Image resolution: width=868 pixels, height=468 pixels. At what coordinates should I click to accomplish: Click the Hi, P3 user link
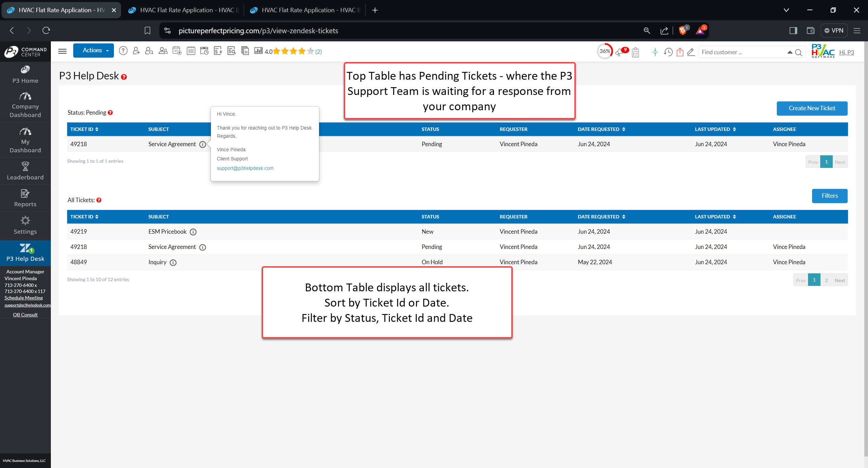846,52
